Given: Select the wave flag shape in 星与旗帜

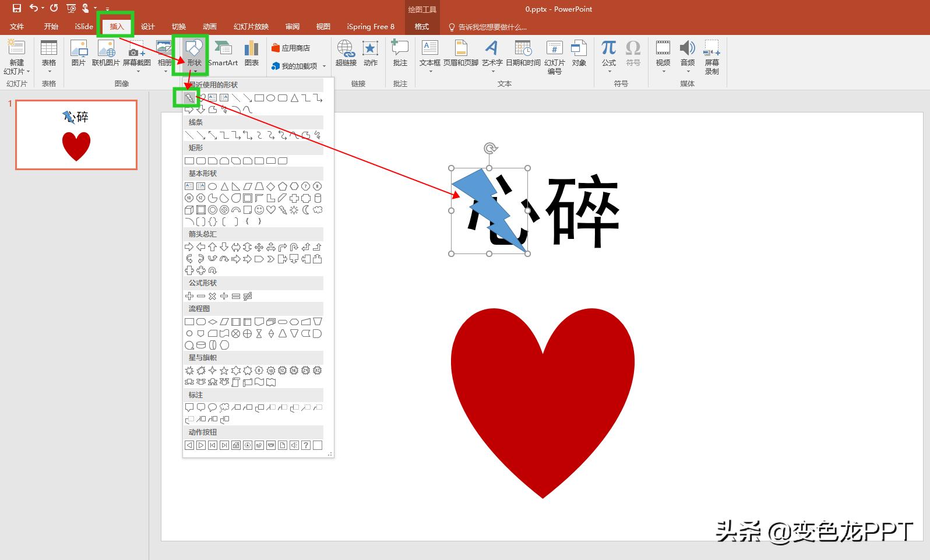Looking at the screenshot, I should coord(259,382).
